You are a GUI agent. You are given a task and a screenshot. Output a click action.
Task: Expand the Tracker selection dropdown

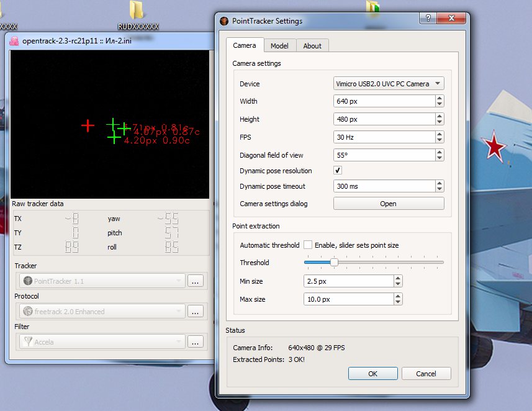point(102,281)
